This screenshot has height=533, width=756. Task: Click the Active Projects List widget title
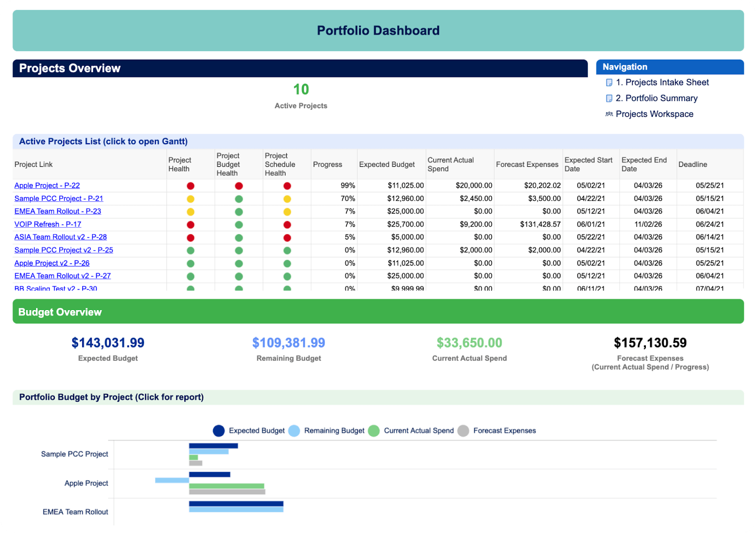(103, 142)
